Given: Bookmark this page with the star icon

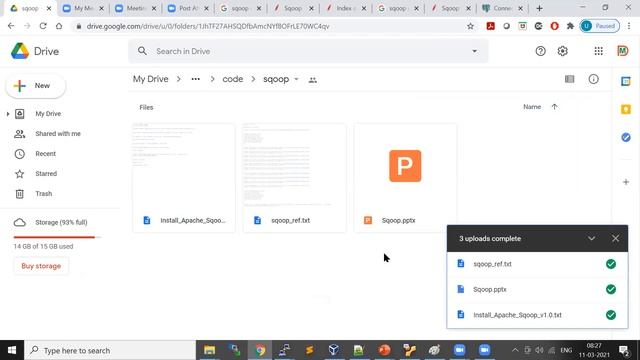Looking at the screenshot, I should (470, 26).
